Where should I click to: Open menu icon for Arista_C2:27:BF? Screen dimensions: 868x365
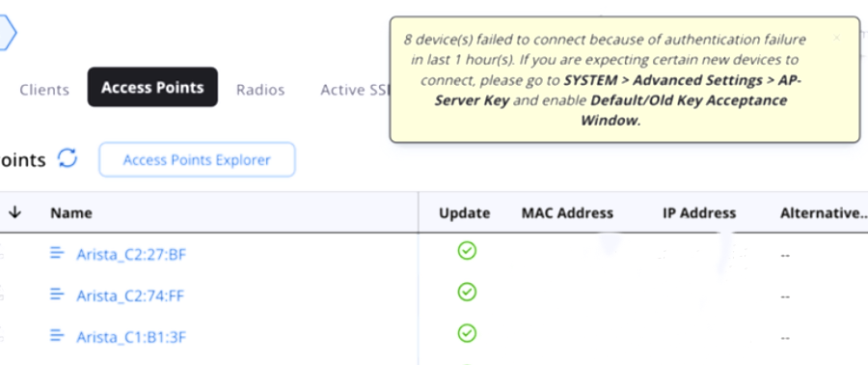pos(57,253)
